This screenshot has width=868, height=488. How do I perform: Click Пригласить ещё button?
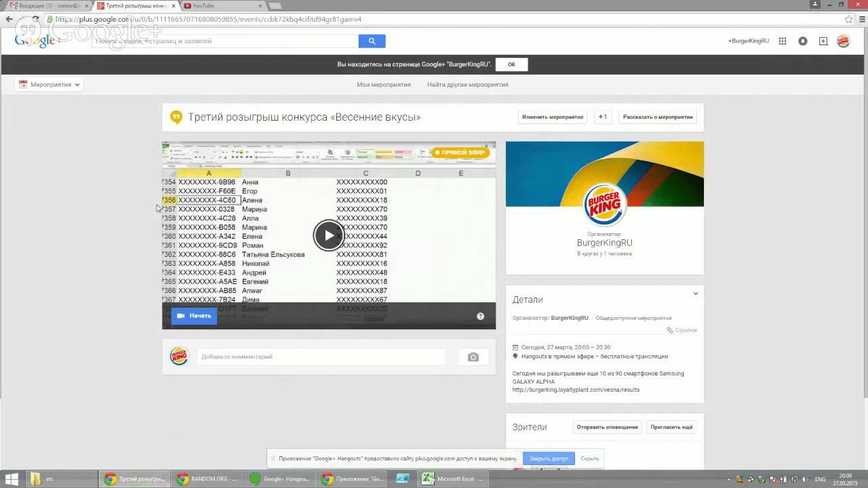672,427
